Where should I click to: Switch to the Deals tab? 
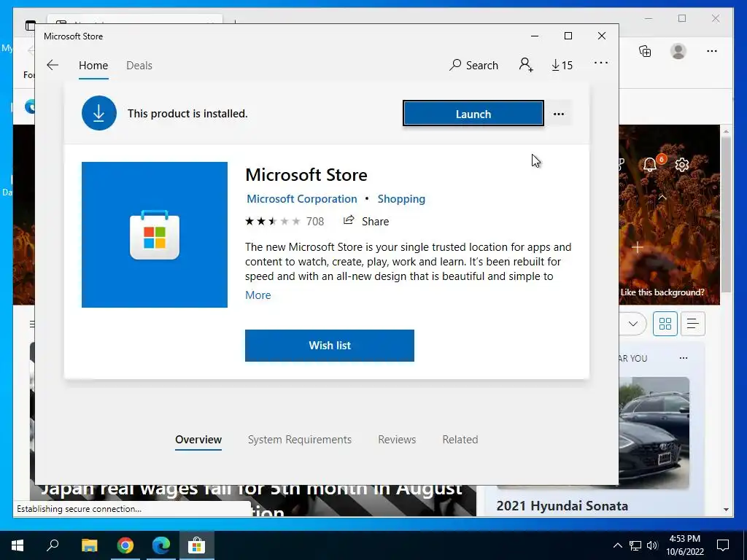coord(139,65)
